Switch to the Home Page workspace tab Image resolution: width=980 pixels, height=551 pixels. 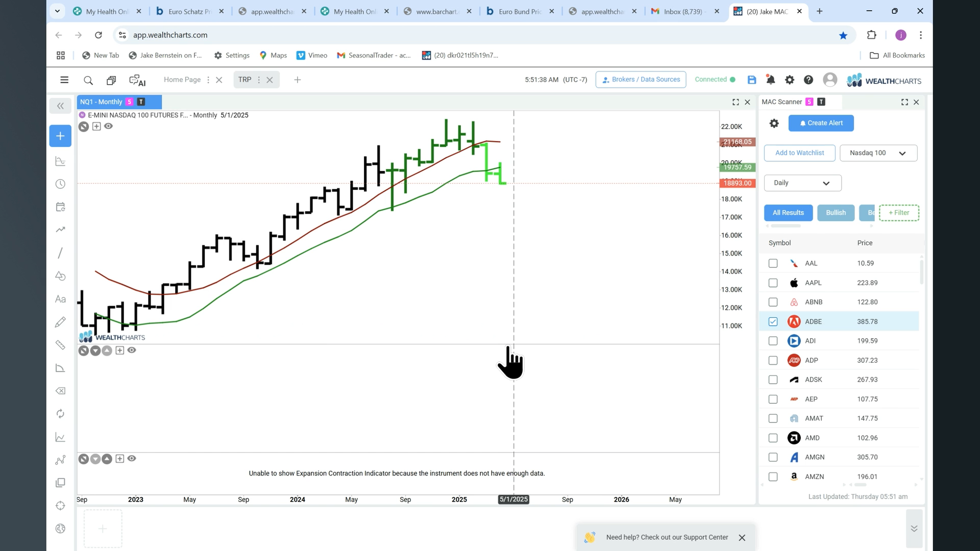182,80
